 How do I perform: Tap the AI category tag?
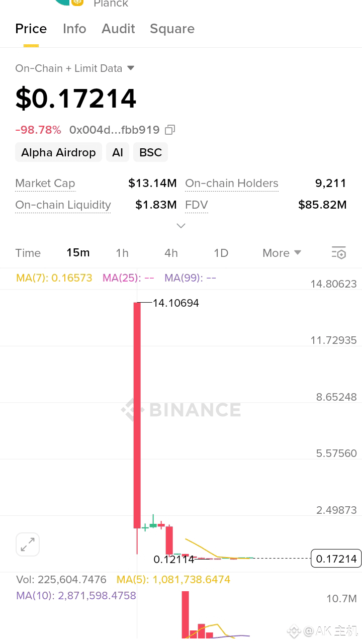(x=118, y=152)
